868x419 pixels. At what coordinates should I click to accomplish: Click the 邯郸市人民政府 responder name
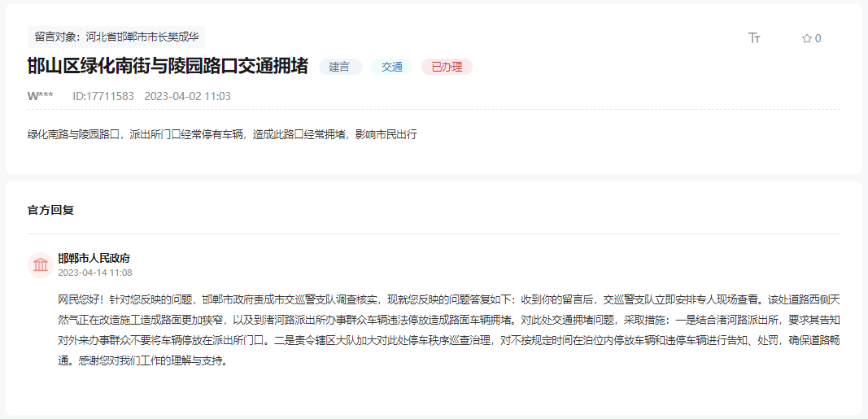coord(94,259)
